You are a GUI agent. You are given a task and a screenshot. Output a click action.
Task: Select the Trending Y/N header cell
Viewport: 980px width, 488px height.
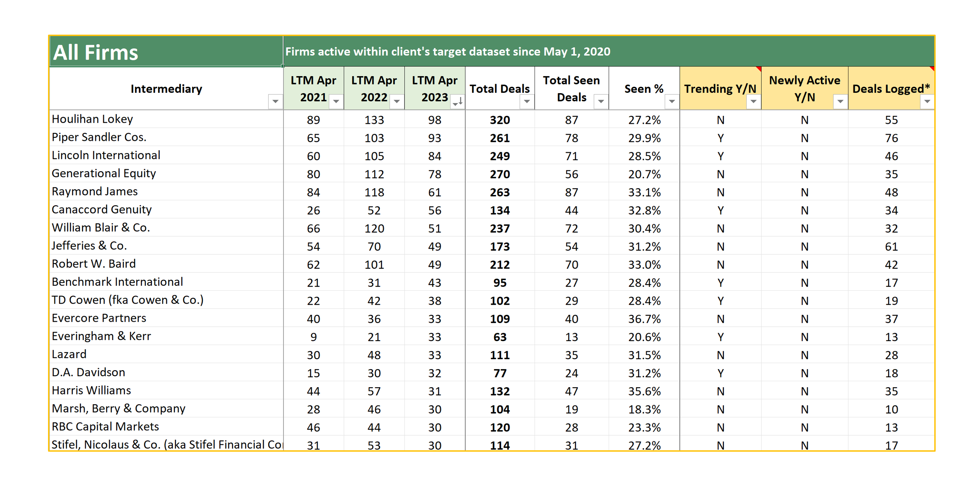click(720, 89)
